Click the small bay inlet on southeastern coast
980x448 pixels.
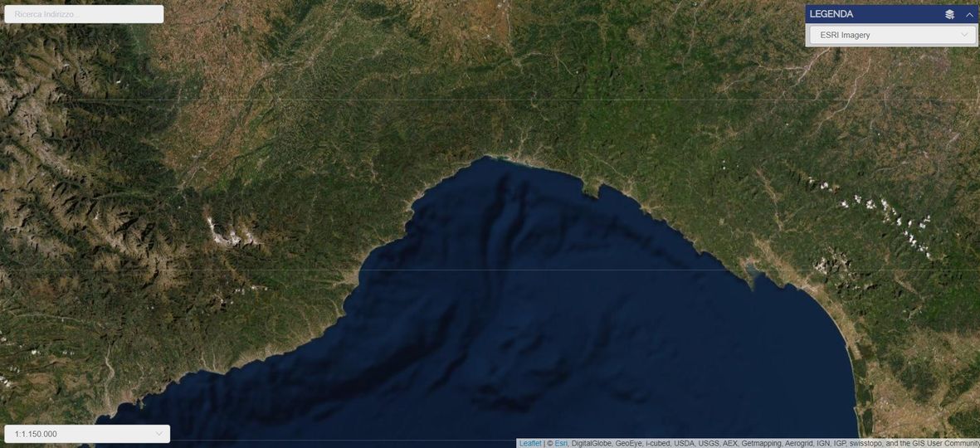click(751, 270)
